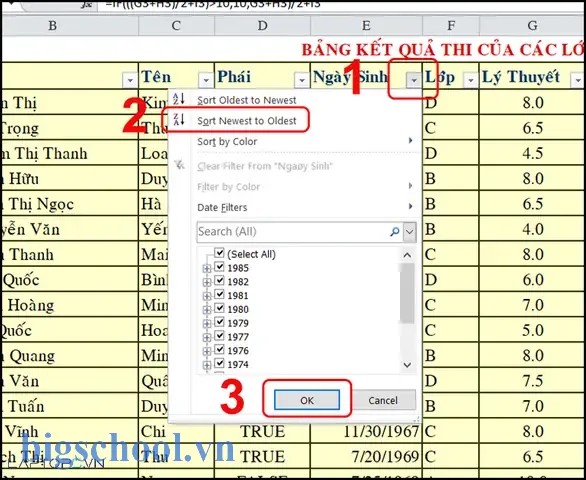Uncheck the 1985 checkbox
The image size is (586, 480).
point(219,267)
